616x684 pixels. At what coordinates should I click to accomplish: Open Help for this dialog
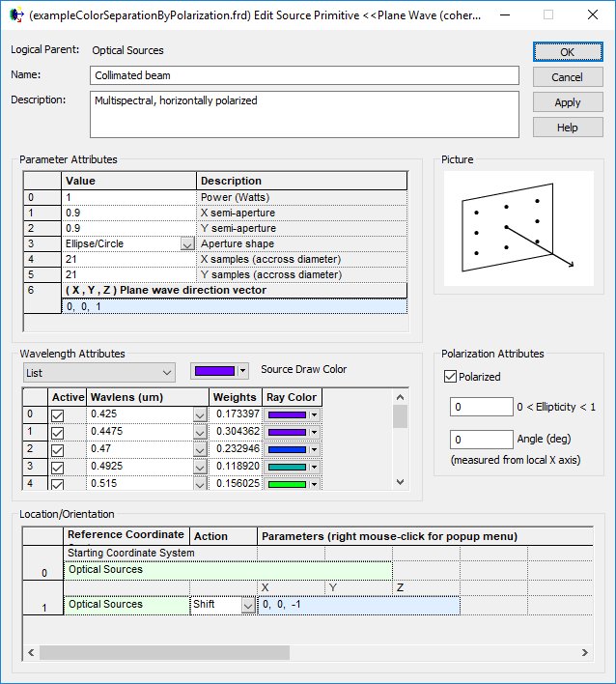567,128
